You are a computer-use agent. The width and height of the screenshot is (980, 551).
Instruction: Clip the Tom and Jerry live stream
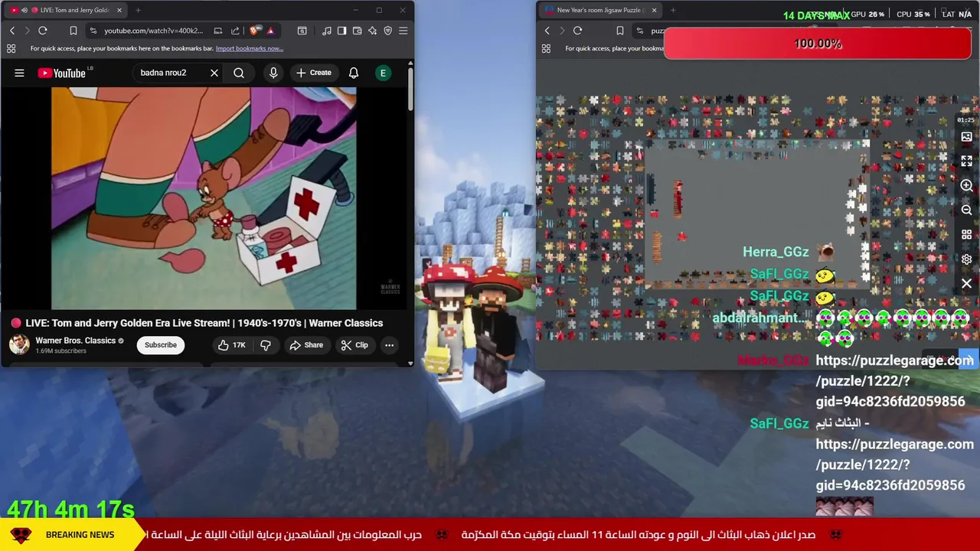click(354, 345)
